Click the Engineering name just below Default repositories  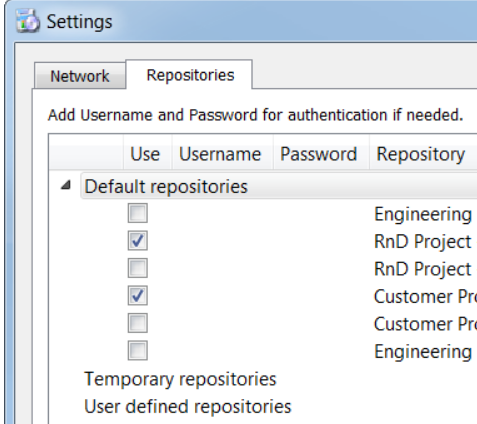click(423, 214)
